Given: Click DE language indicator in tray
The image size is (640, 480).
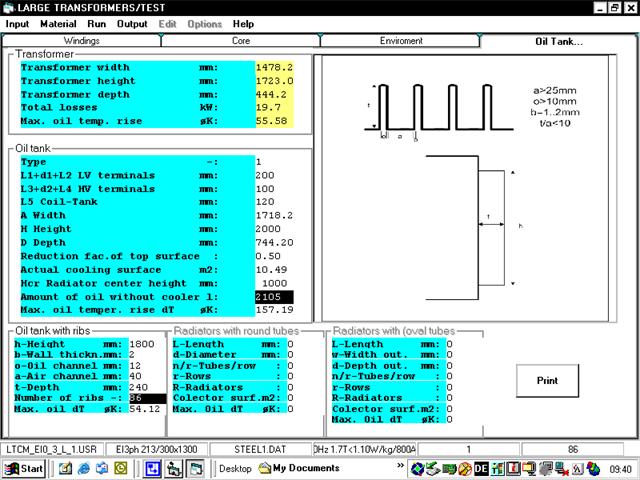Looking at the screenshot, I should [481, 469].
